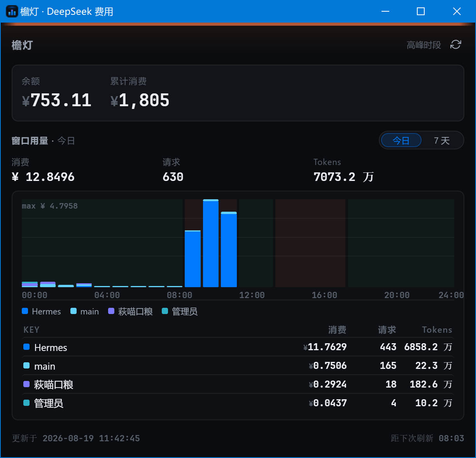
Task: Click the Tokens column header in the table
Action: [437, 330]
